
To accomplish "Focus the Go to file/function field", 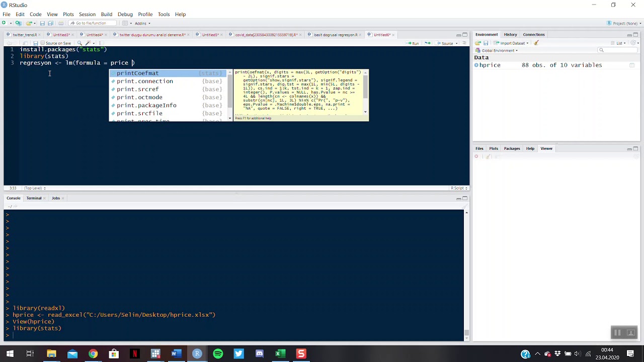I will point(92,23).
